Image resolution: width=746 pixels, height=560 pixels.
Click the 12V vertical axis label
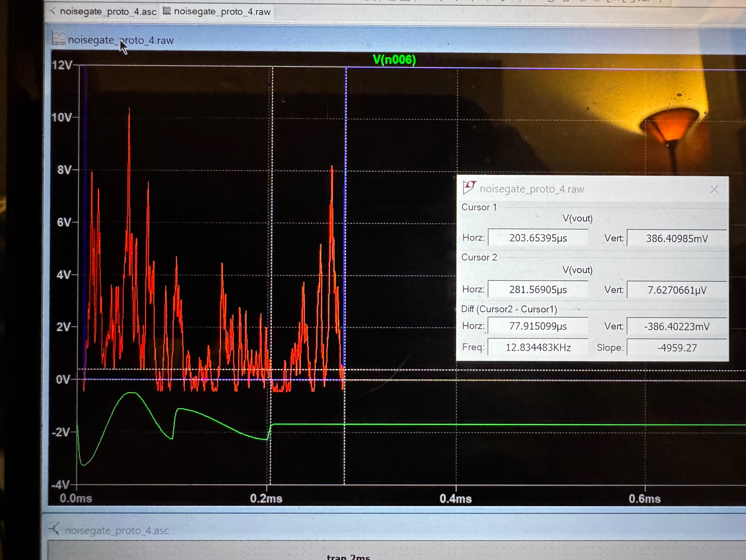coord(62,65)
